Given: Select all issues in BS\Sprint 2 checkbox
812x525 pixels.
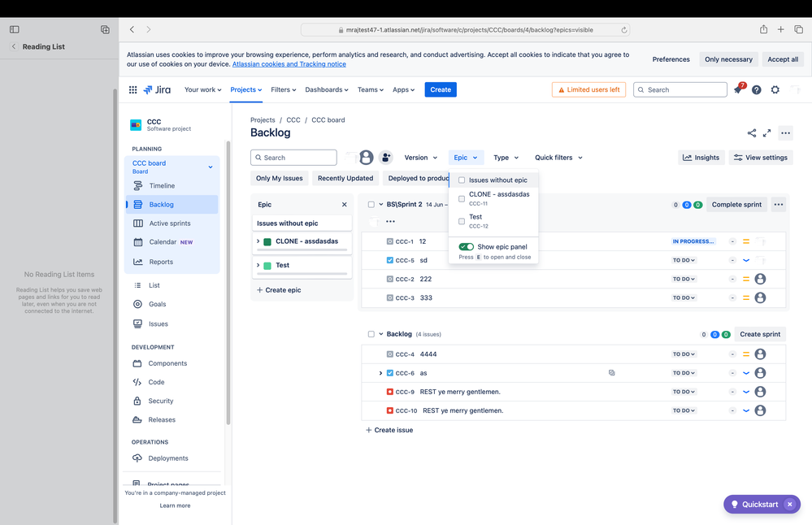Looking at the screenshot, I should pyautogui.click(x=371, y=205).
